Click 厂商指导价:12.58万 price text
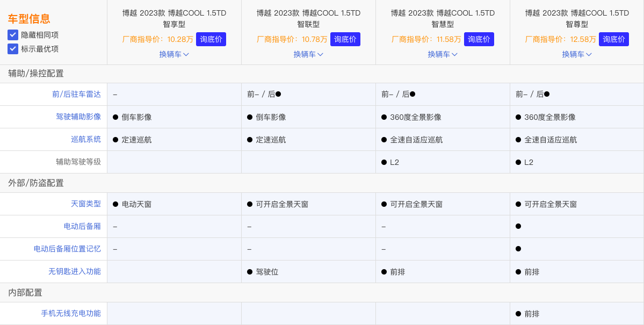 561,39
